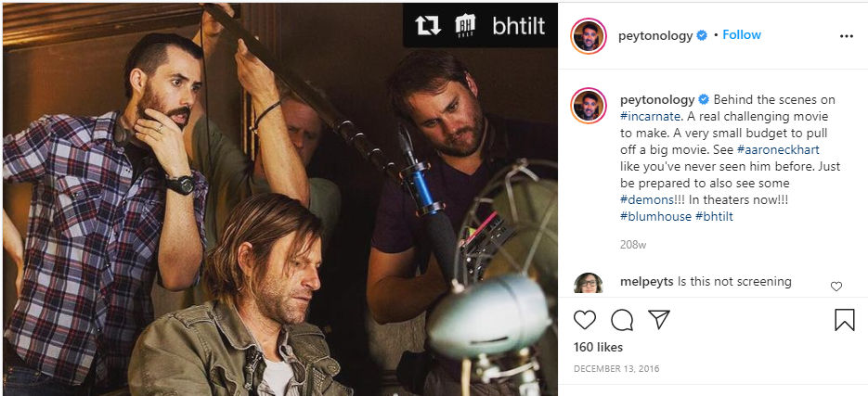Open melpeyts avatar next to comment

coord(589,283)
